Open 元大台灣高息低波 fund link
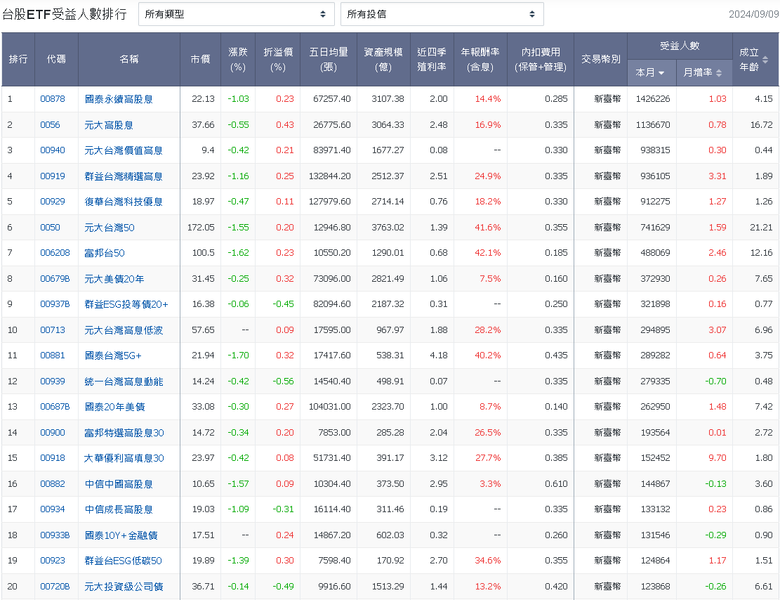 point(123,330)
